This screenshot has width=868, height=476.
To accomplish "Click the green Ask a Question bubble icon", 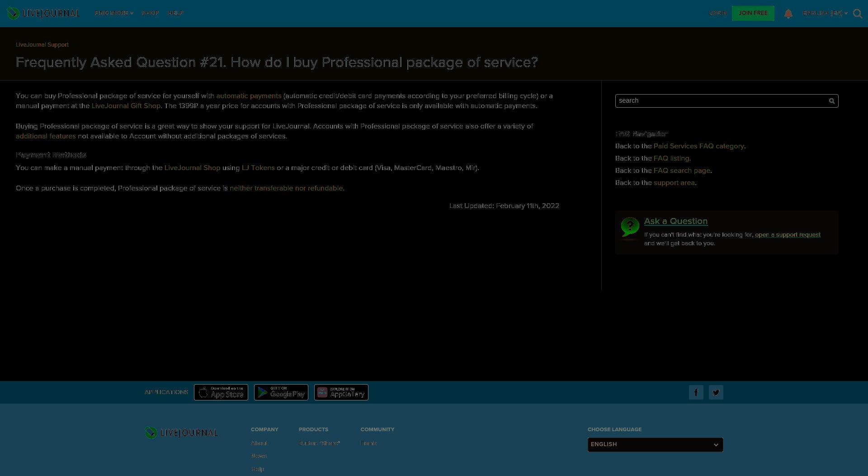I will click(x=630, y=228).
